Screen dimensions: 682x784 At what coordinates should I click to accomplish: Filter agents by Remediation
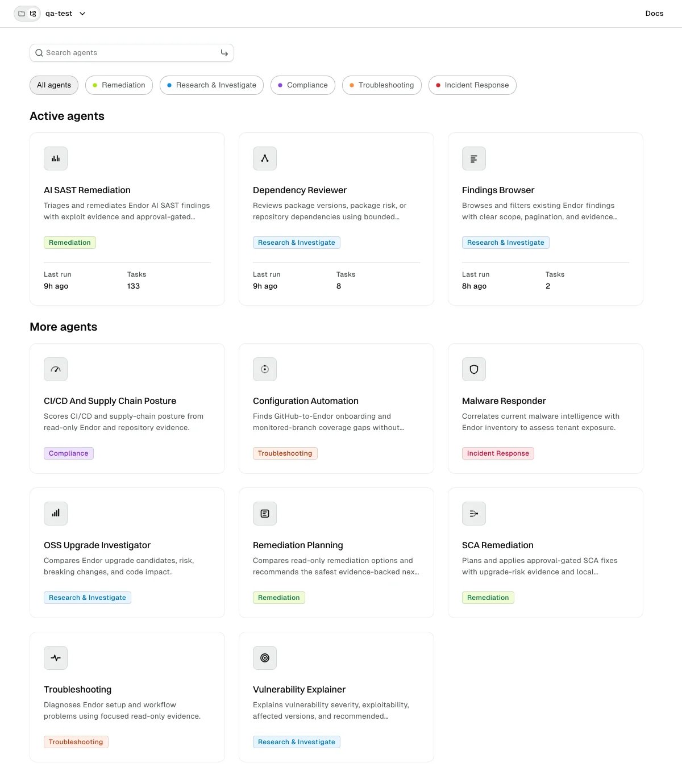pyautogui.click(x=119, y=85)
